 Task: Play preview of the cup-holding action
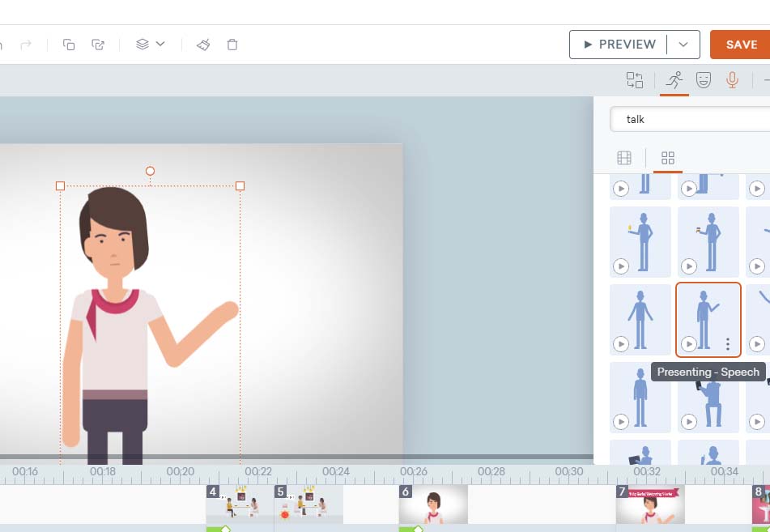click(689, 266)
